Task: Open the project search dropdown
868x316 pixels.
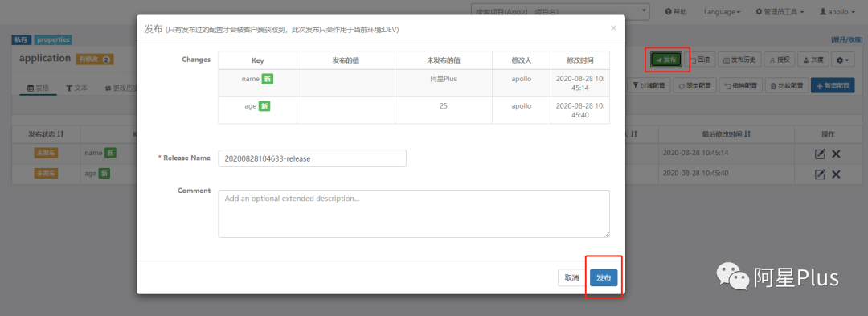Action: (x=559, y=11)
